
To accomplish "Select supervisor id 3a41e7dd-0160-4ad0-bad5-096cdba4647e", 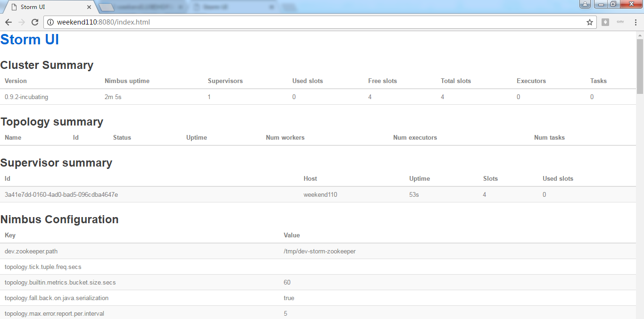I will (61, 195).
